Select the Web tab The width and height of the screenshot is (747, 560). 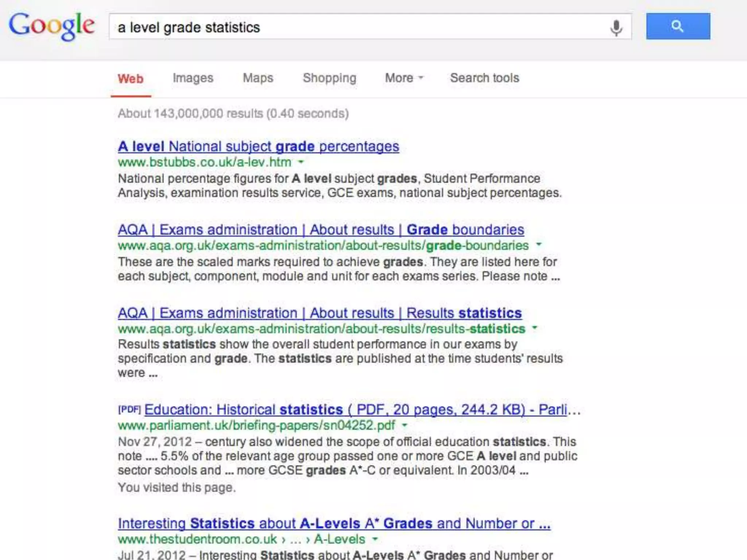click(131, 79)
